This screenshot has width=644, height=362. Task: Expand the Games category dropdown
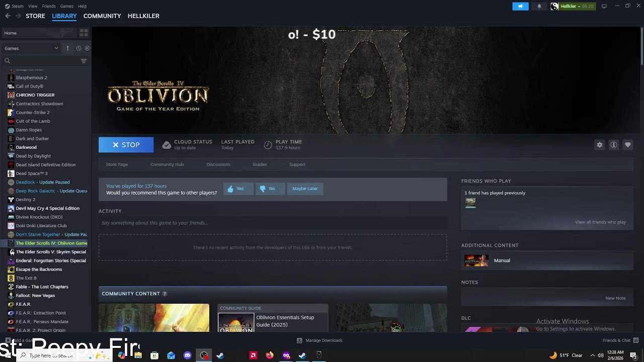[x=32, y=48]
